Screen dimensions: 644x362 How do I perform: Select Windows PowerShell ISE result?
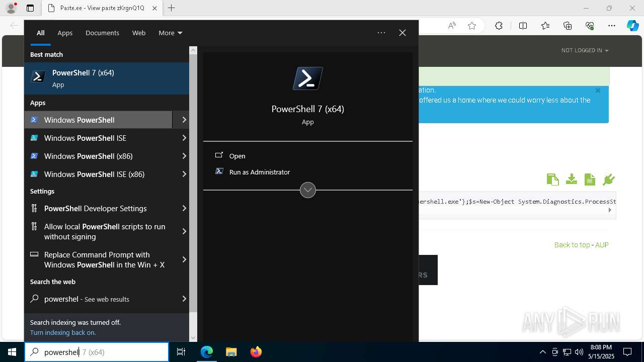click(x=98, y=138)
